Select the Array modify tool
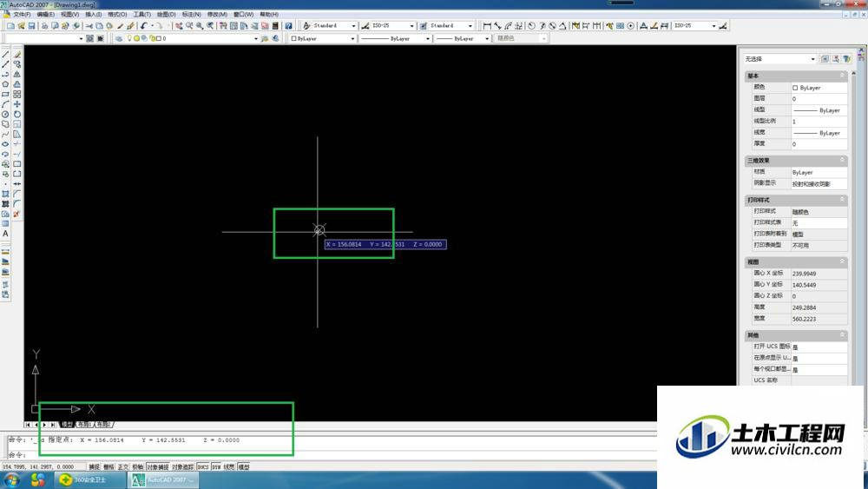Viewport: 868px width, 489px height. 17,94
